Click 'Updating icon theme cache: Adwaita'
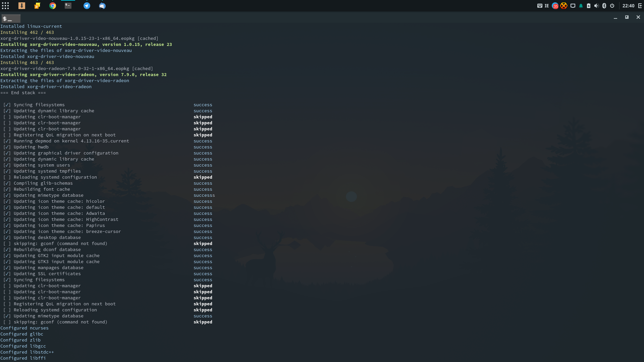Image resolution: width=644 pixels, height=362 pixels. click(59, 213)
